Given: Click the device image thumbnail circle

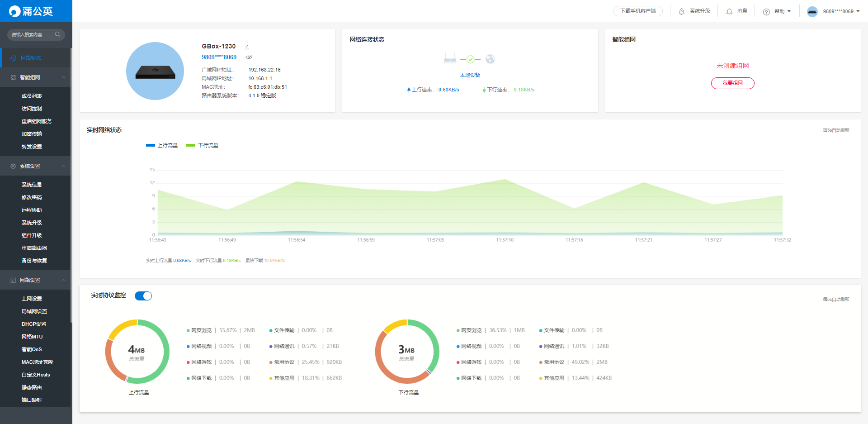Looking at the screenshot, I should click(x=155, y=71).
